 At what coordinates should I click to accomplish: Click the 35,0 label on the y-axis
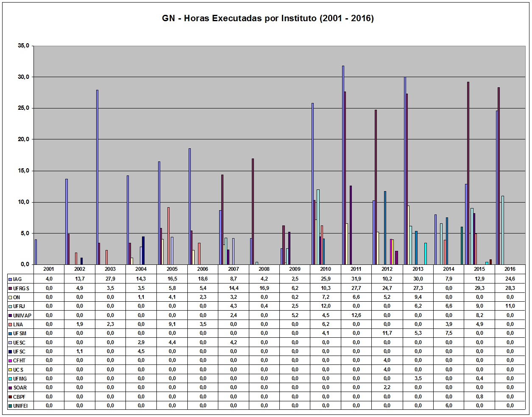click(x=22, y=46)
